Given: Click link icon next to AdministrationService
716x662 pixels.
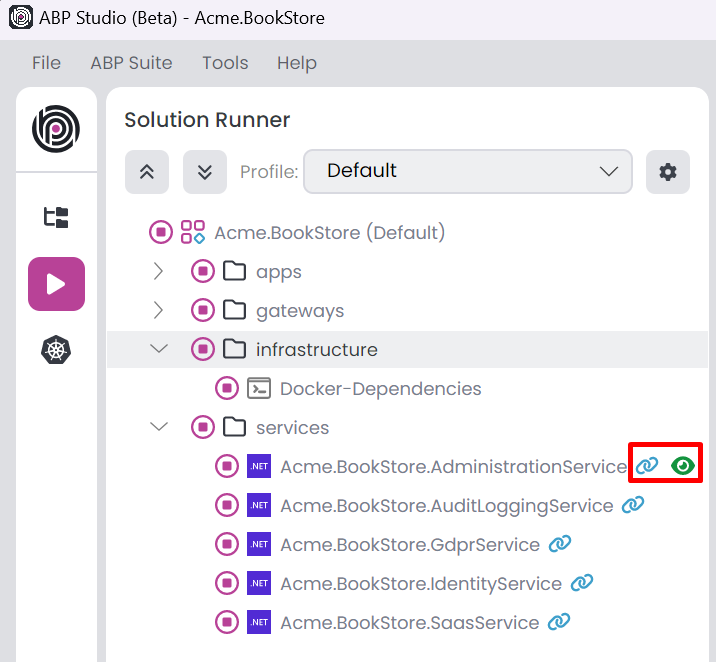Looking at the screenshot, I should (x=648, y=466).
